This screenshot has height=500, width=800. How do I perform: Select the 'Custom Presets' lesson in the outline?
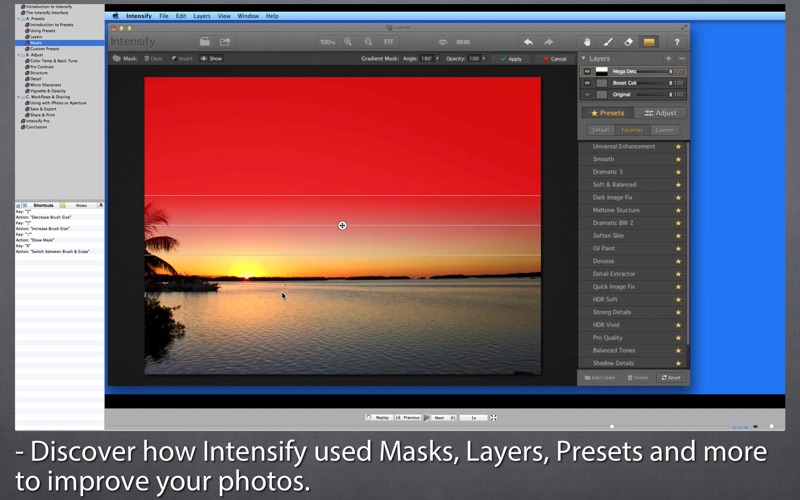(x=44, y=48)
